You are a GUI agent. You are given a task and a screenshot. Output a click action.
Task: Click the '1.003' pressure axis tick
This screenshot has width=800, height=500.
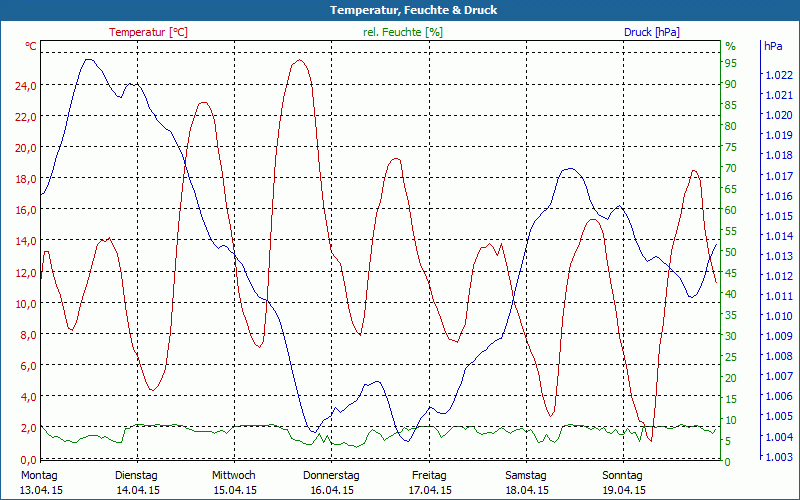(778, 457)
